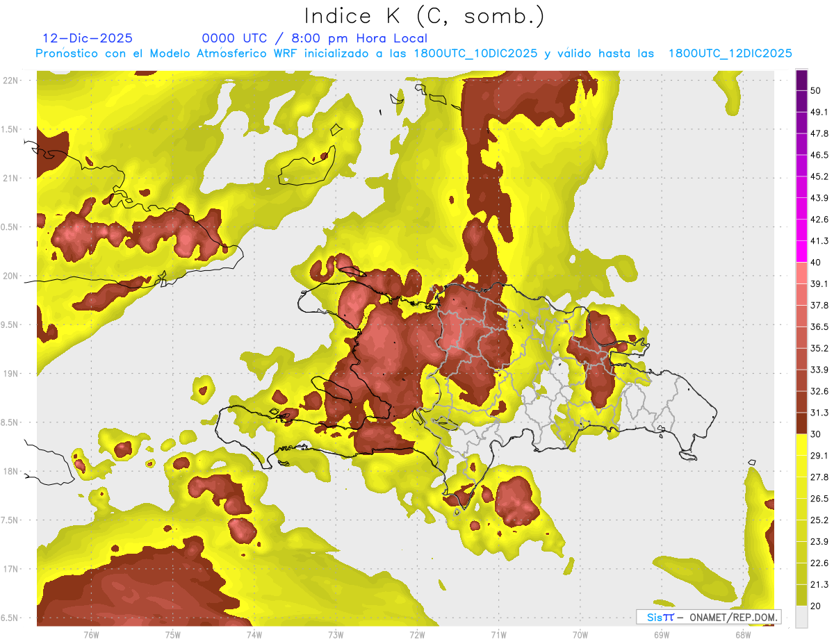Click the colorbar value "47.8"
Screen dimensions: 834x644
(819, 134)
